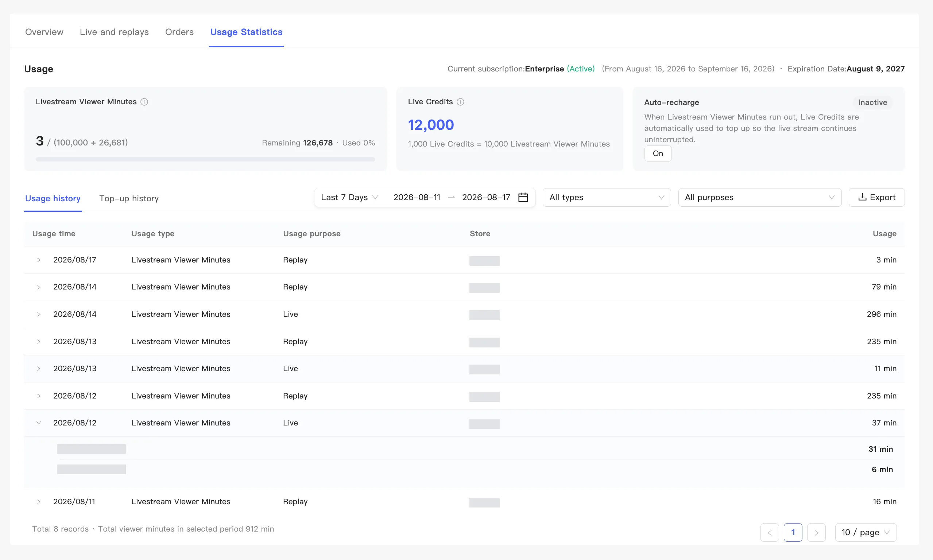Expand the 2026/08/11 Replay row
Image resolution: width=933 pixels, height=560 pixels.
coord(39,502)
